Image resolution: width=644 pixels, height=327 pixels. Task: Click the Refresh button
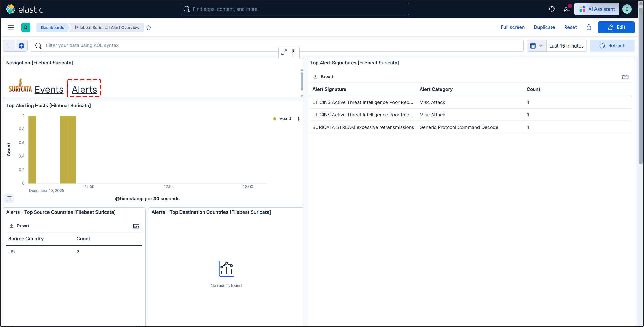point(612,46)
